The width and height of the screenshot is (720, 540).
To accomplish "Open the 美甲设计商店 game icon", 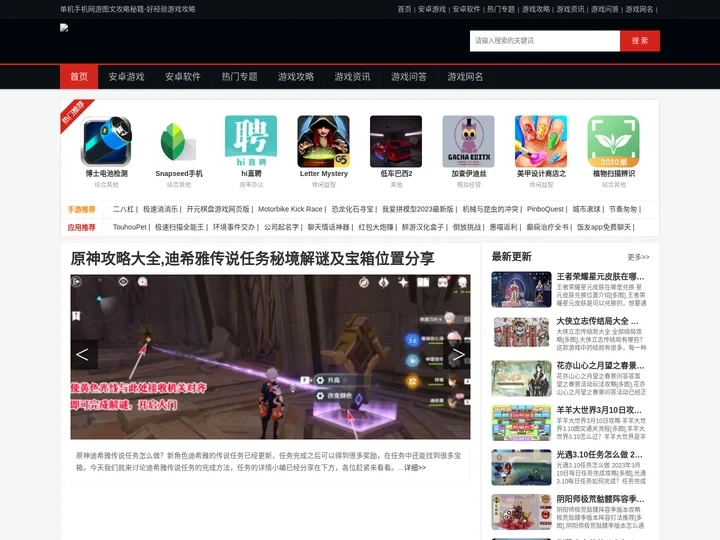I will [541, 141].
